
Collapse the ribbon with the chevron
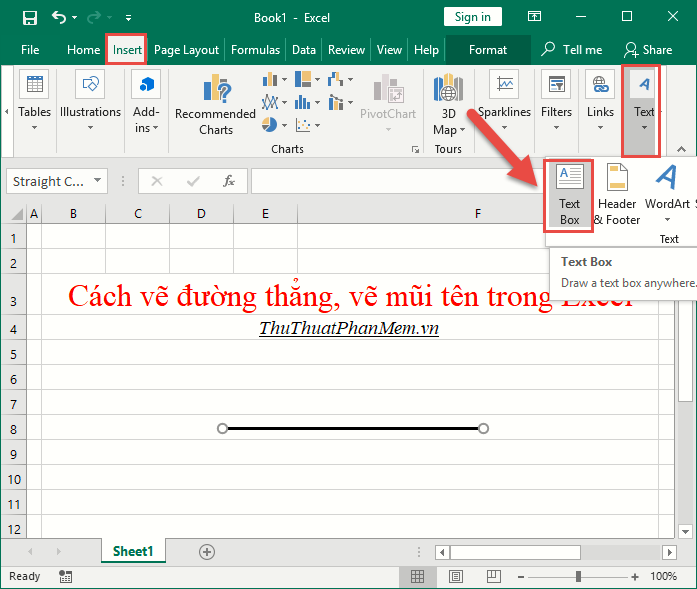click(x=681, y=149)
